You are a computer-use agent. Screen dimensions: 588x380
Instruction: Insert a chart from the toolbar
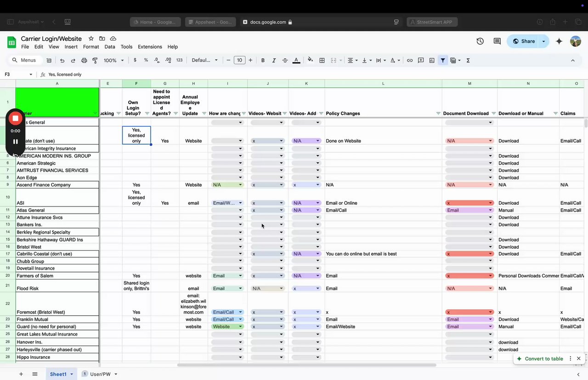point(432,60)
